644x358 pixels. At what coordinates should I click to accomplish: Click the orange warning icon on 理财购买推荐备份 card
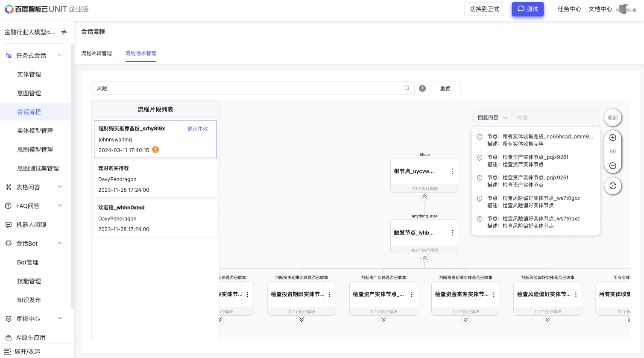[x=155, y=150]
